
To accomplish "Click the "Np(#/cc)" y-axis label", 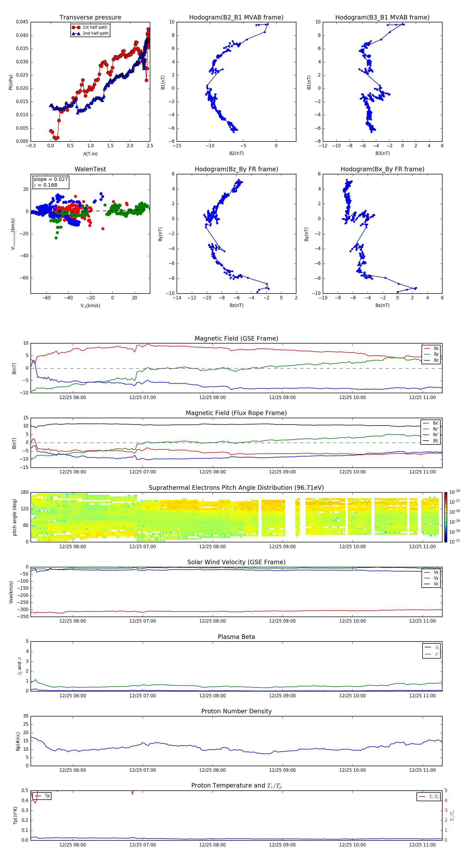I will click(x=18, y=741).
